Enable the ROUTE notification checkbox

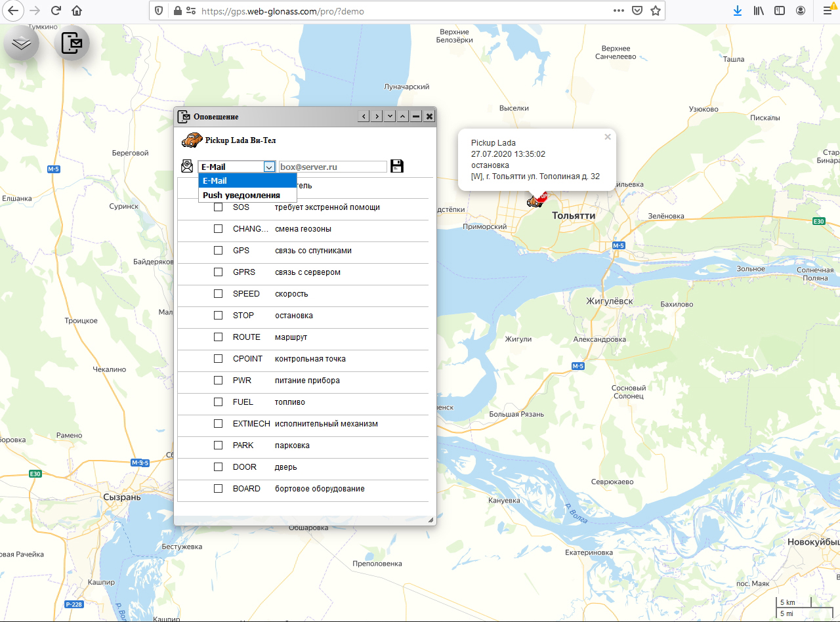click(218, 337)
